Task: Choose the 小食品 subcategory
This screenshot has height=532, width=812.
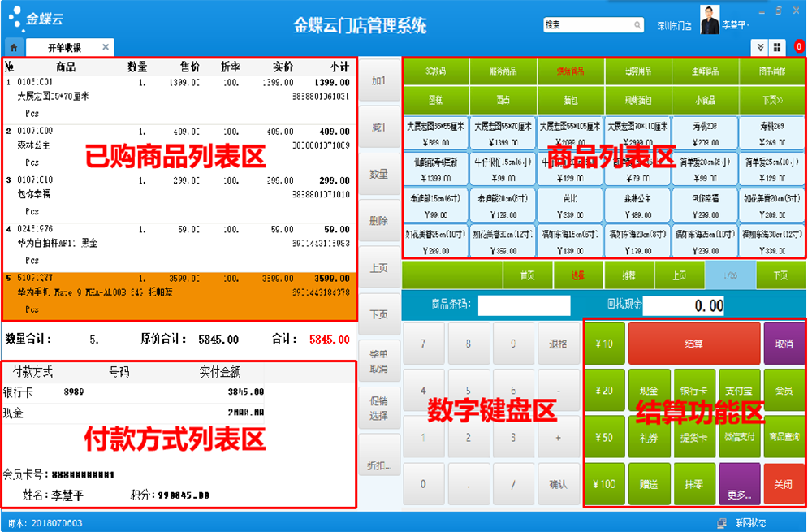Action: (705, 100)
